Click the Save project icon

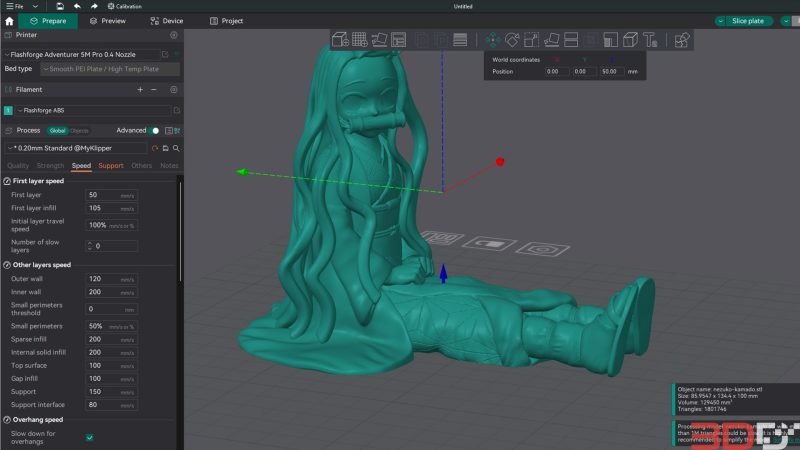tap(60, 6)
